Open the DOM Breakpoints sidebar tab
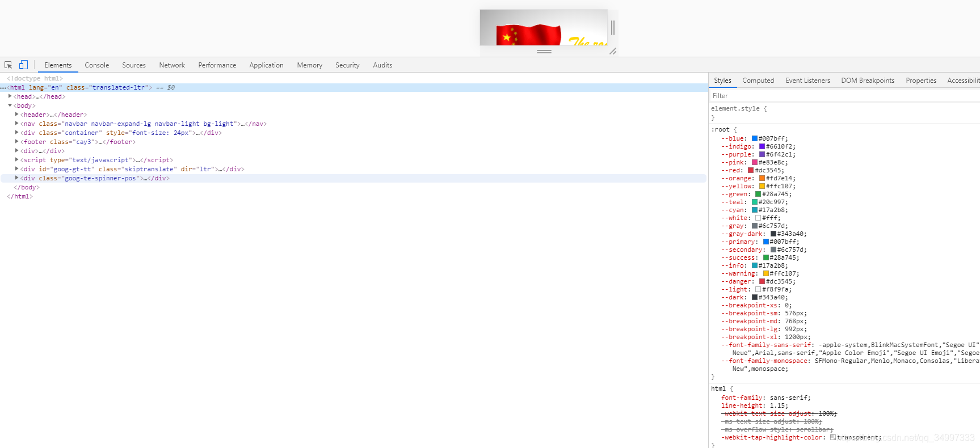980x448 pixels. (x=868, y=81)
